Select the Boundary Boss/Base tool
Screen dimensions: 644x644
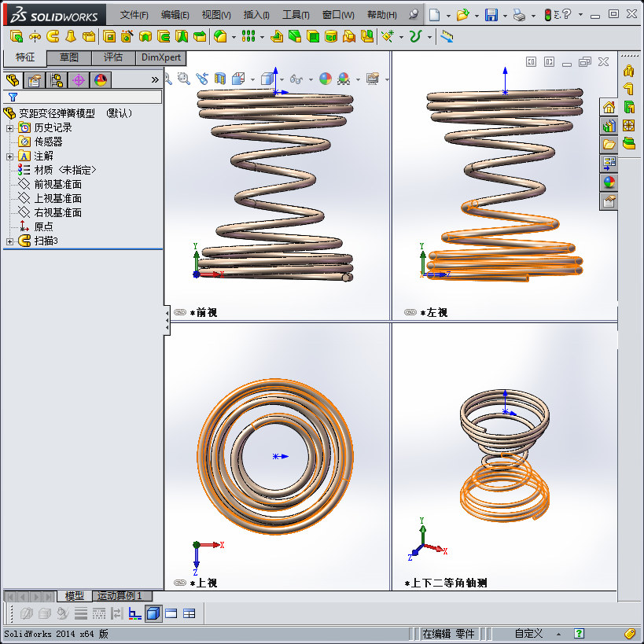(x=89, y=36)
